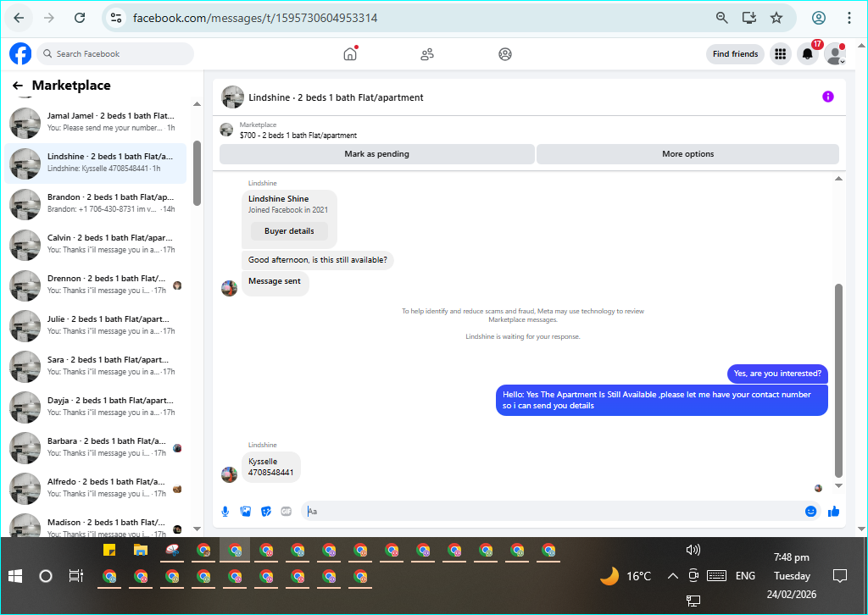The height and width of the screenshot is (615, 868).
Task: Open Julie conversation in the list
Action: click(x=95, y=325)
